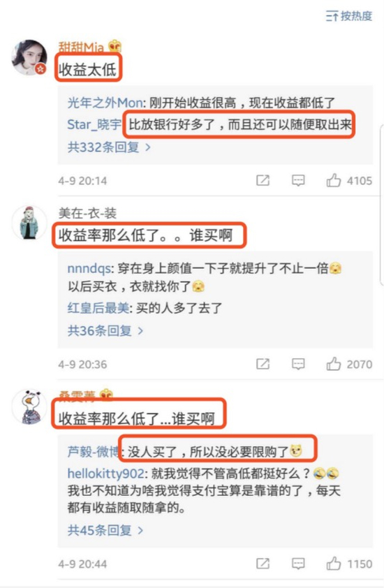The image size is (384, 588).
Task: Like the comment with 1150 likes
Action: pos(333,564)
